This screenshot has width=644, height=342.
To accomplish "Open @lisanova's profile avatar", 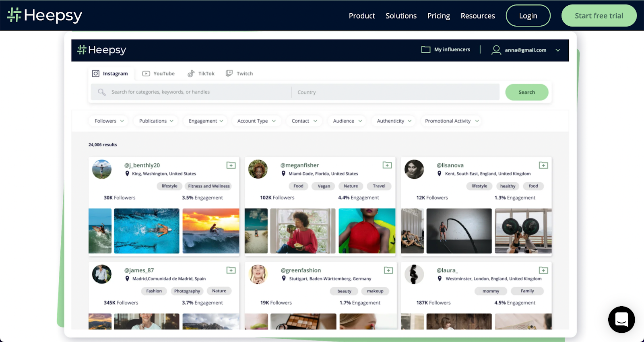I will click(x=414, y=169).
